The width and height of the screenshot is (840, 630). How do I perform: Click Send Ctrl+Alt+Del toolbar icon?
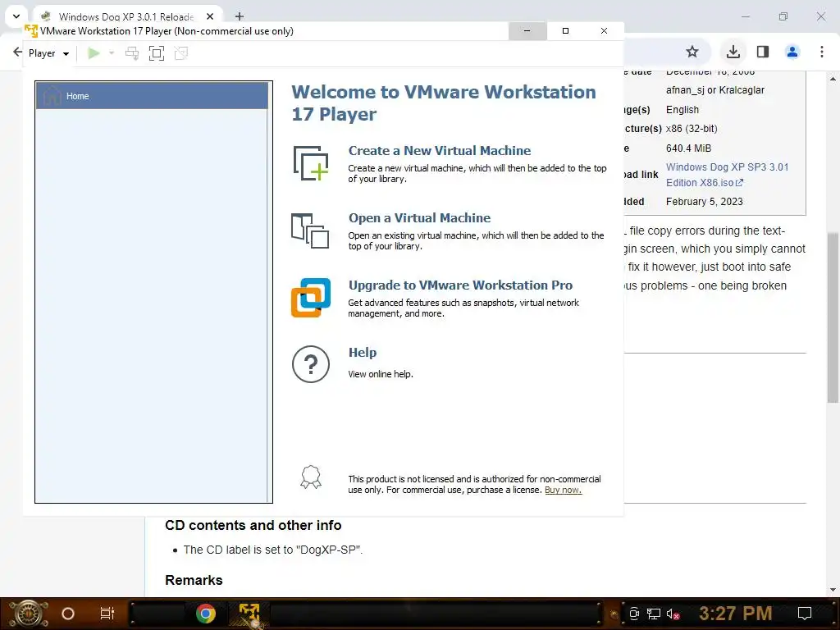(132, 53)
